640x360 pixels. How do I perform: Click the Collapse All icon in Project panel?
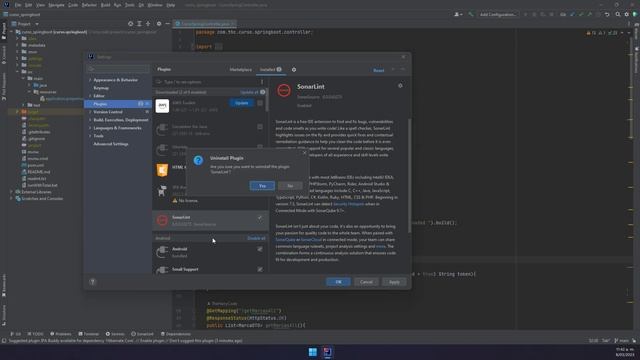148,24
